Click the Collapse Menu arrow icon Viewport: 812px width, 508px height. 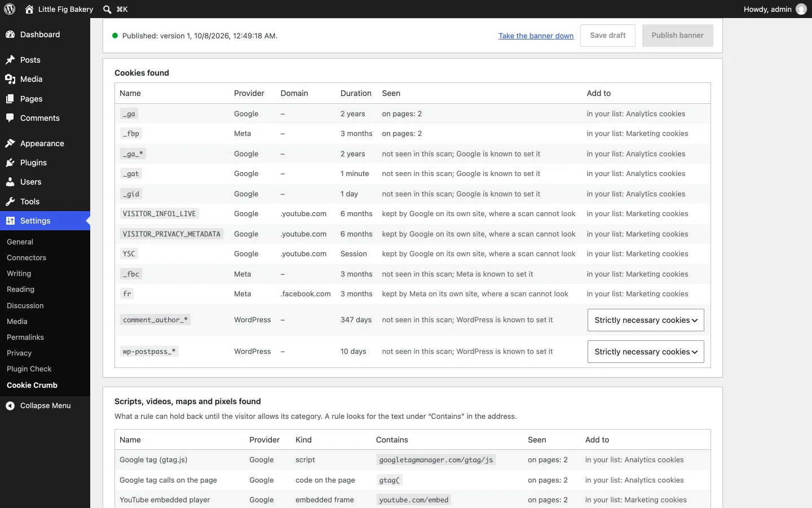click(10, 405)
